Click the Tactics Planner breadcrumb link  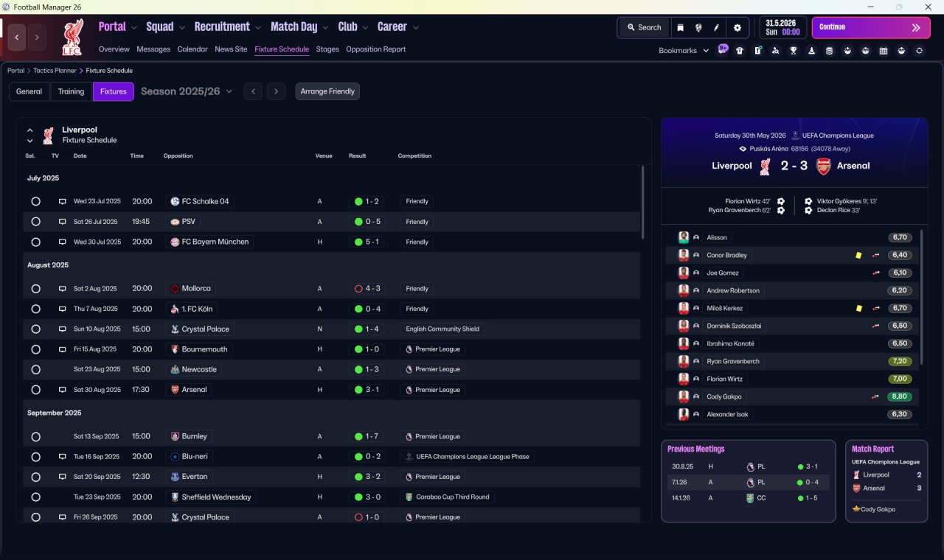pos(55,71)
